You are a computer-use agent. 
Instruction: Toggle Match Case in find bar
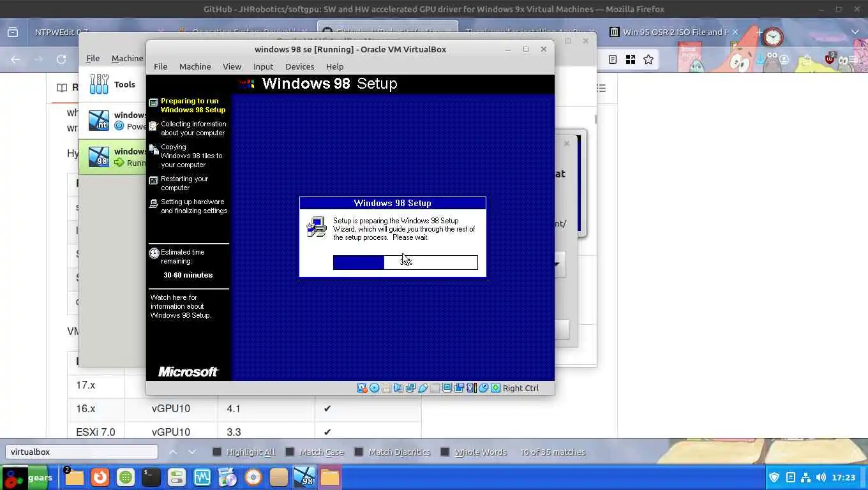click(x=314, y=452)
